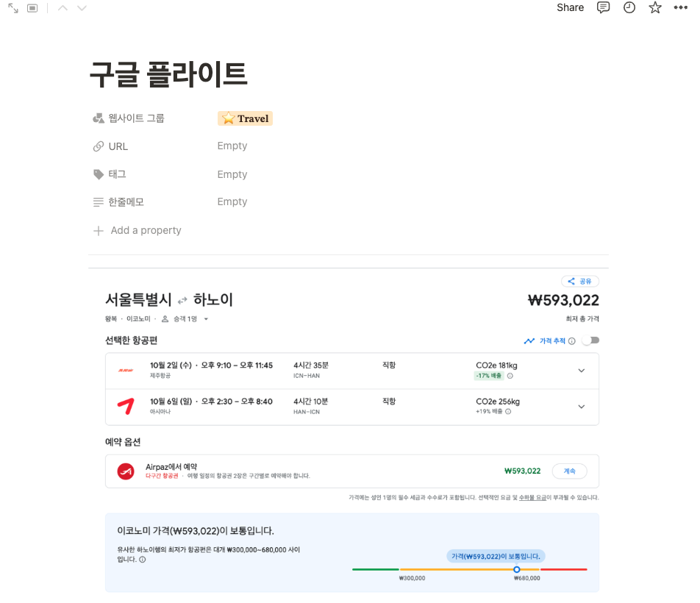
Task: Click the plus icon beside Add a property
Action: (99, 230)
